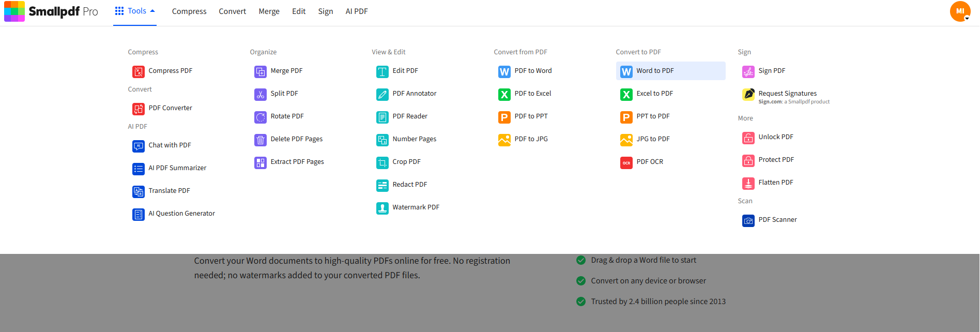Screen dimensions: 980x332
Task: Click the Chat with PDF icon
Action: (x=139, y=146)
